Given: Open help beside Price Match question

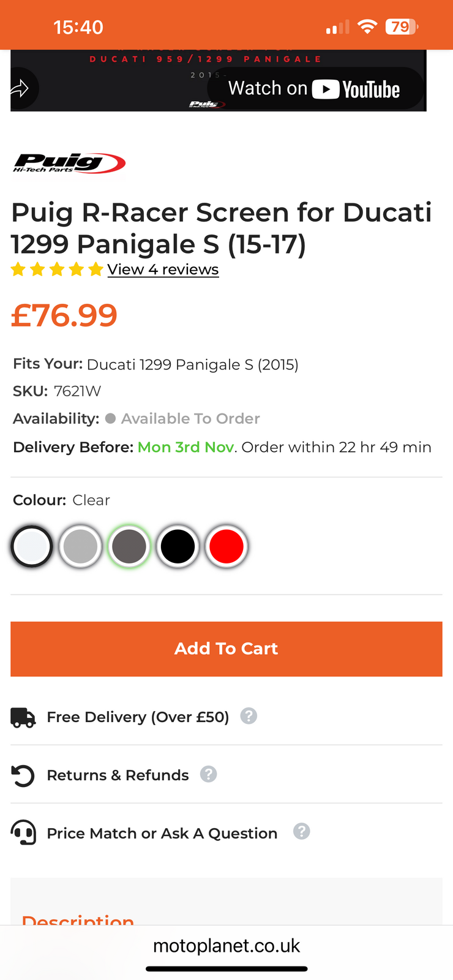Looking at the screenshot, I should 301,832.
